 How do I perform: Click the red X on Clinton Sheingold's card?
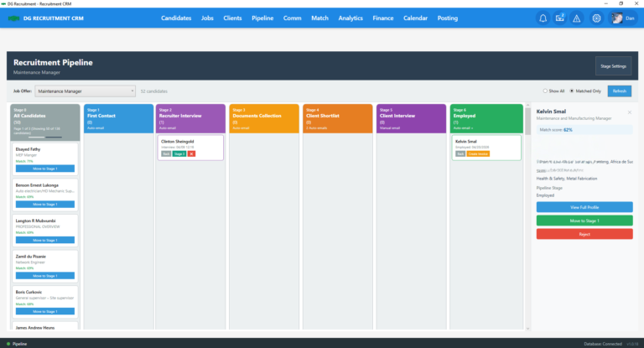pos(191,153)
